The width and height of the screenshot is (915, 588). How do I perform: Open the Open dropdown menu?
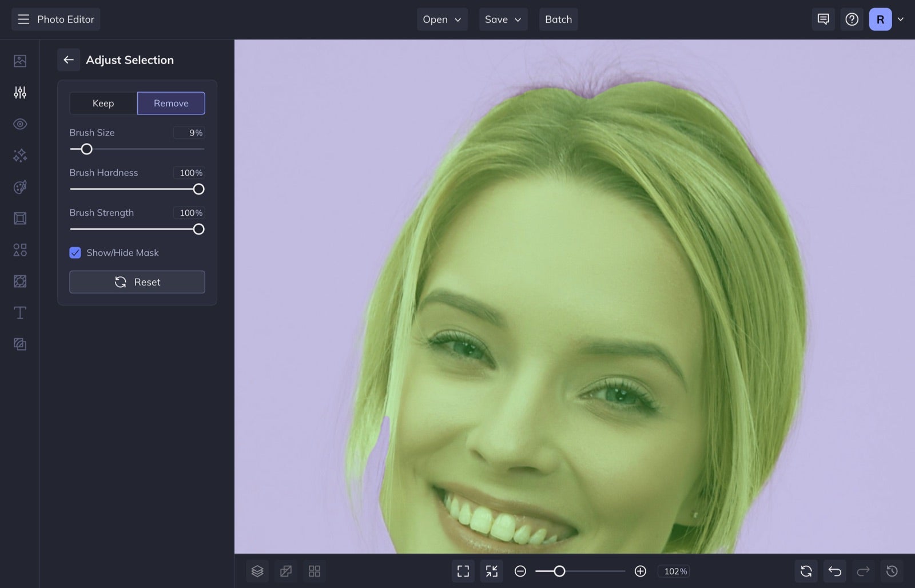point(441,19)
